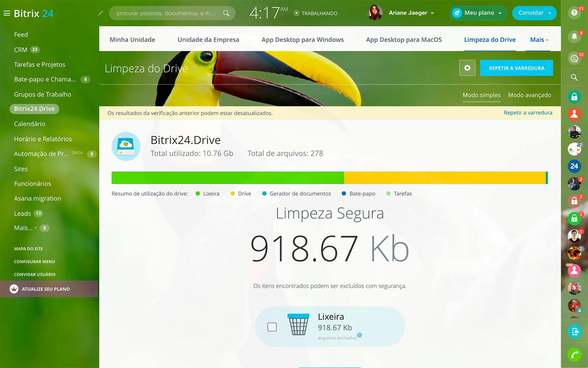Switch to Modo avançado view
This screenshot has height=368, width=588.
click(x=529, y=95)
